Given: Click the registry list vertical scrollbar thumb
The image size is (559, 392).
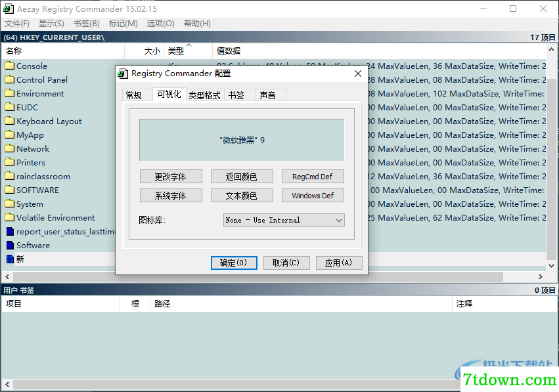Looking at the screenshot, I should 551,169.
